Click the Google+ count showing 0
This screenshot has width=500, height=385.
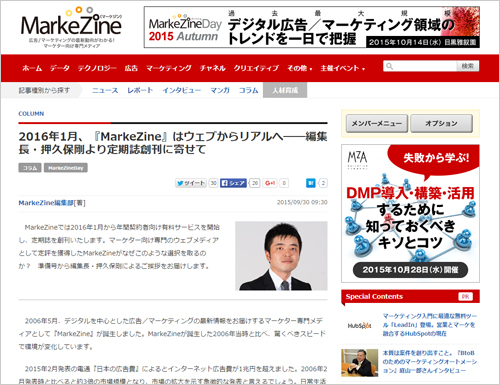point(284,183)
